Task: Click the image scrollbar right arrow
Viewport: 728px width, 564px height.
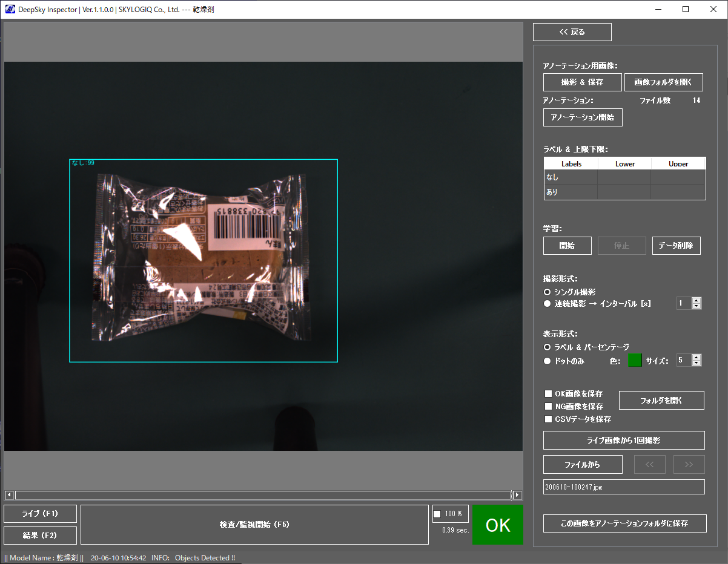Action: click(x=517, y=495)
